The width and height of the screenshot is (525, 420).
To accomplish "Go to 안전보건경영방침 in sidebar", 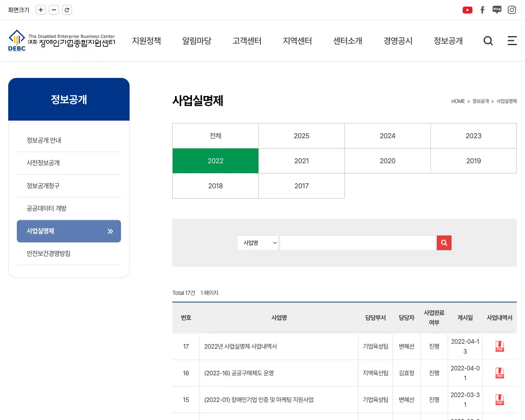I will pos(69,253).
